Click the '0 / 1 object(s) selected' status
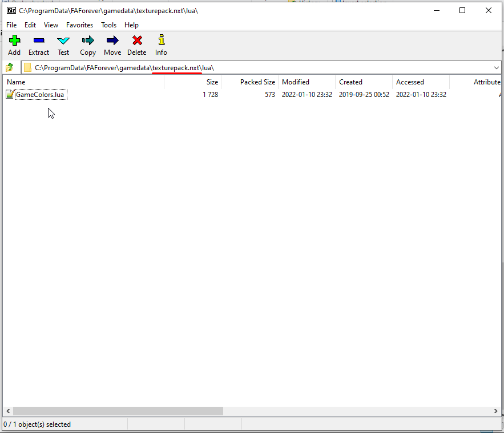The width and height of the screenshot is (504, 433). pos(37,424)
